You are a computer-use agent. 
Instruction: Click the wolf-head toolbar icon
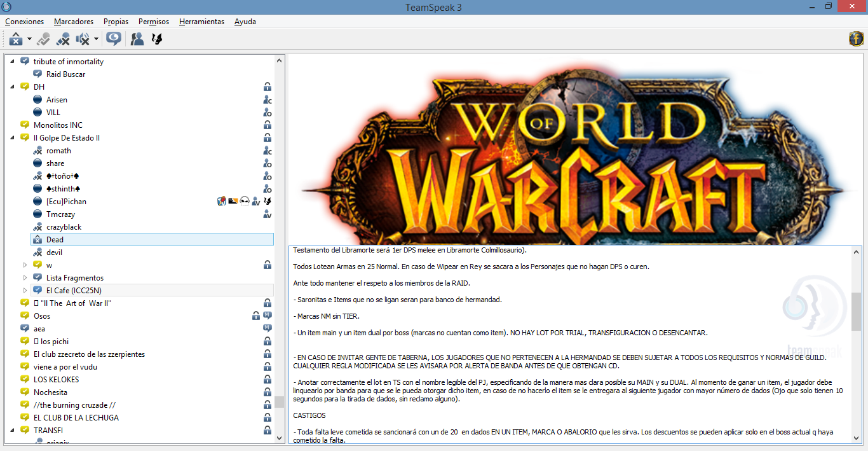[156, 39]
